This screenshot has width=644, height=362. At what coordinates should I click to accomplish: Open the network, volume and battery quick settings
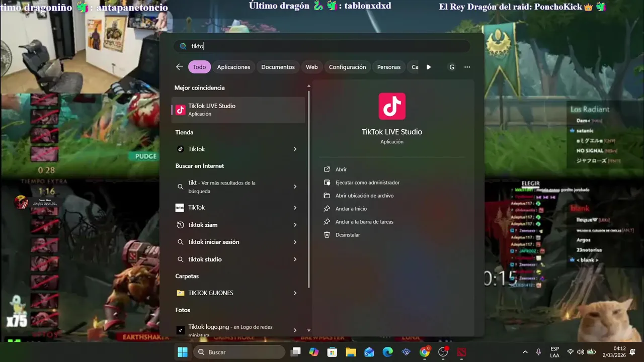point(582,352)
